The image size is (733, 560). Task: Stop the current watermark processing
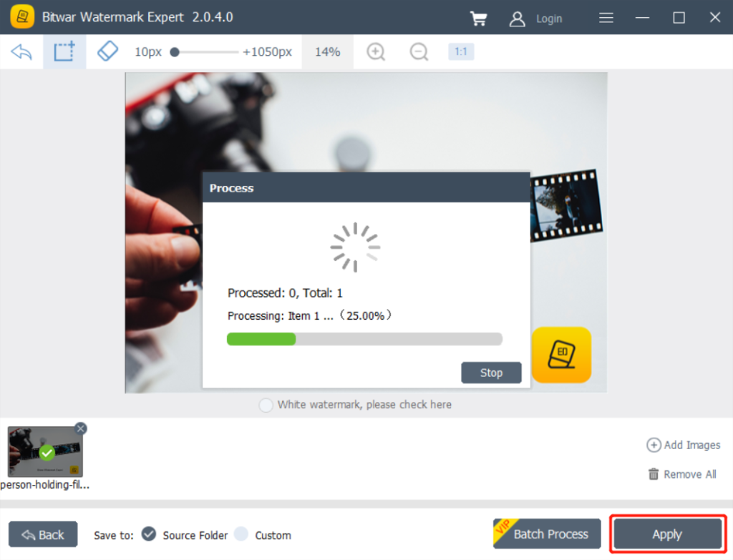point(491,373)
